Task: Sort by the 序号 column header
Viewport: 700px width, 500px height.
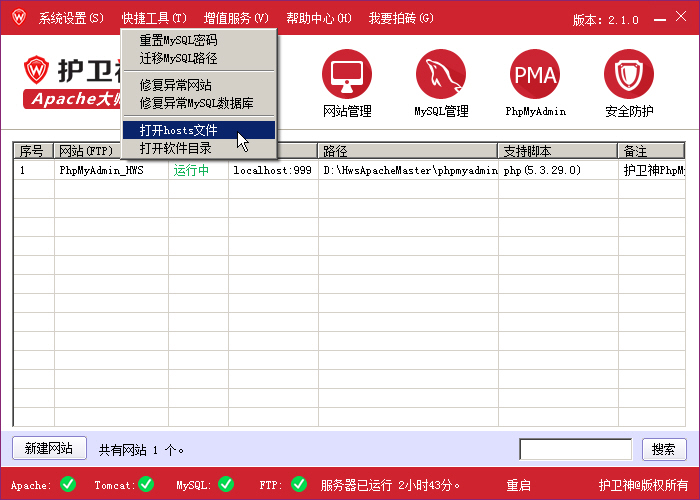Action: 33,151
